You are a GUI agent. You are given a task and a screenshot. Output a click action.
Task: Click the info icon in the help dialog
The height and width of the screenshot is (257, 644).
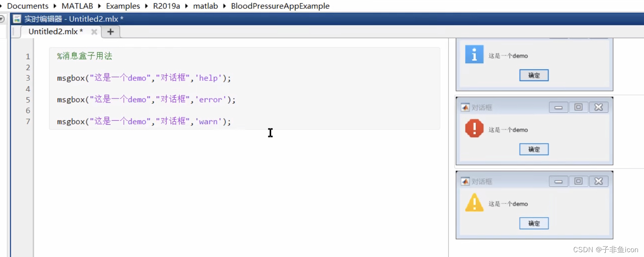point(473,54)
